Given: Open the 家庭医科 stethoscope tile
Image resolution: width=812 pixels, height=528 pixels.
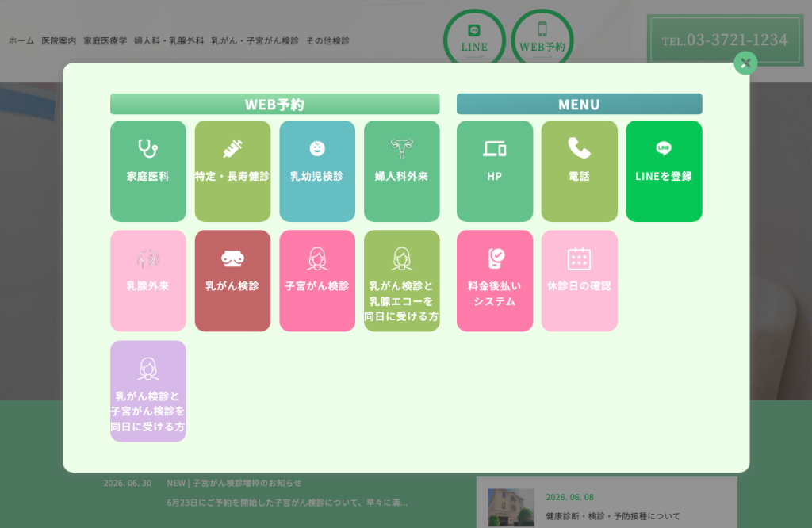Looking at the screenshot, I should (148, 171).
